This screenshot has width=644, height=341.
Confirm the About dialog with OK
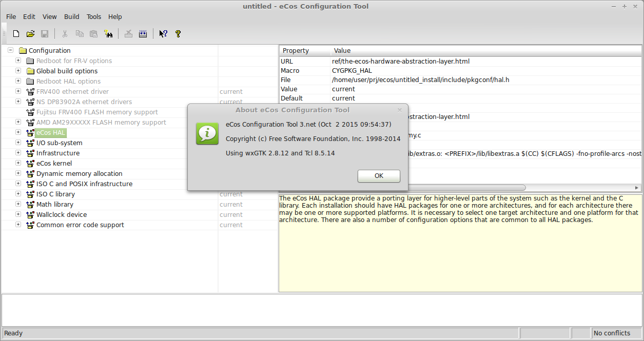click(379, 176)
